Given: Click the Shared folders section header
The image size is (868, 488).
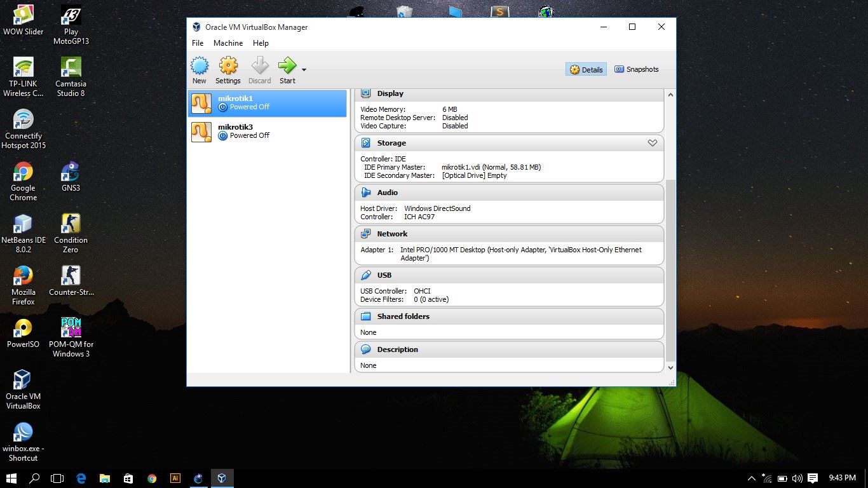Looking at the screenshot, I should tap(509, 316).
